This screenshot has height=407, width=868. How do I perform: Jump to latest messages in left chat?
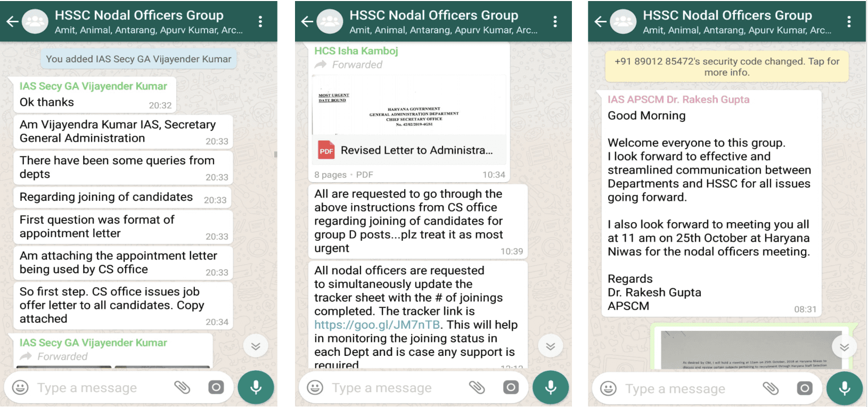[x=256, y=346]
